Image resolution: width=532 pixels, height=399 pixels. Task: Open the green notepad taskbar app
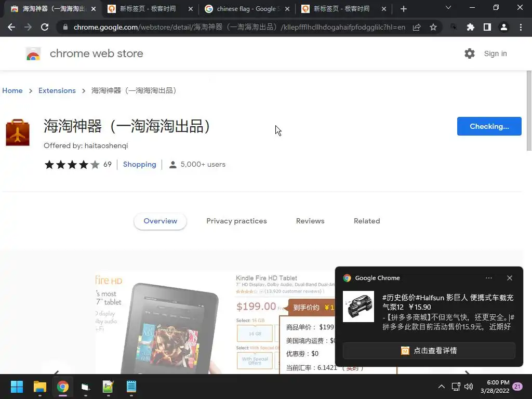[108, 387]
